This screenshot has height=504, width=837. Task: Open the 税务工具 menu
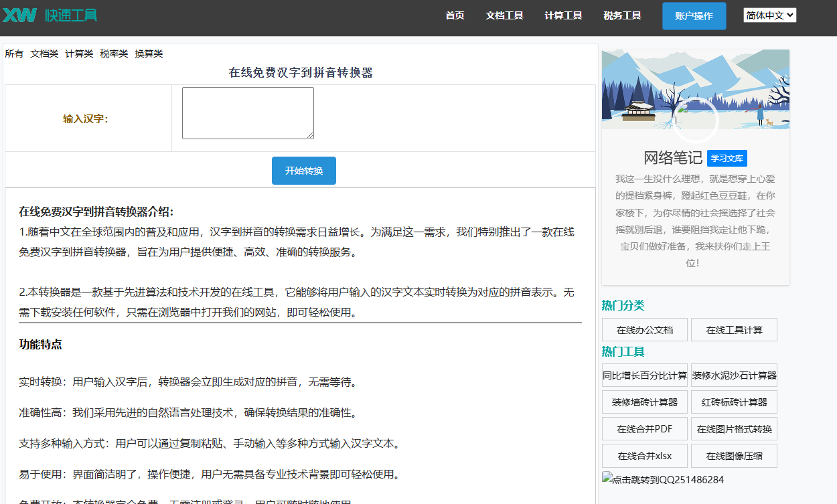click(x=622, y=15)
